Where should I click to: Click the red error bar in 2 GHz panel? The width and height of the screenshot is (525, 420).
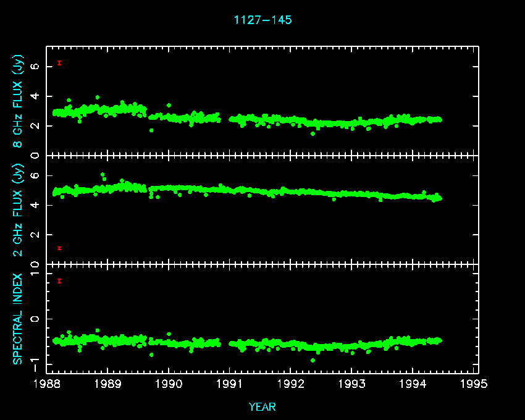coord(59,248)
